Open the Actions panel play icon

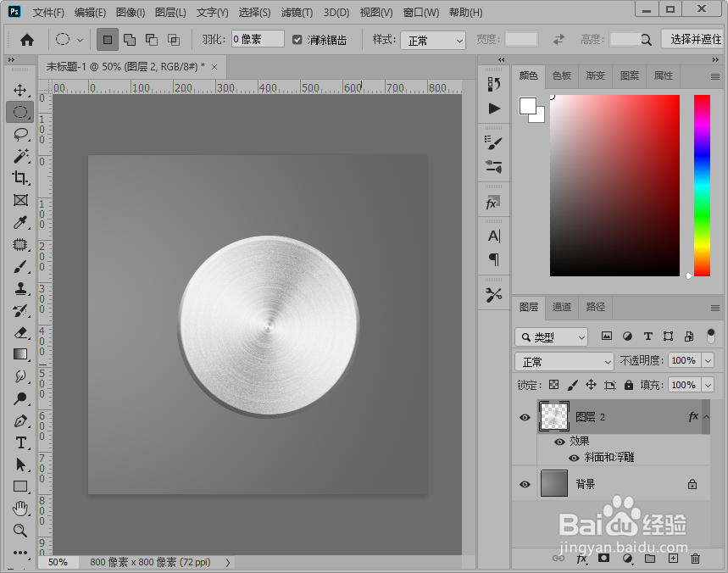coord(494,108)
